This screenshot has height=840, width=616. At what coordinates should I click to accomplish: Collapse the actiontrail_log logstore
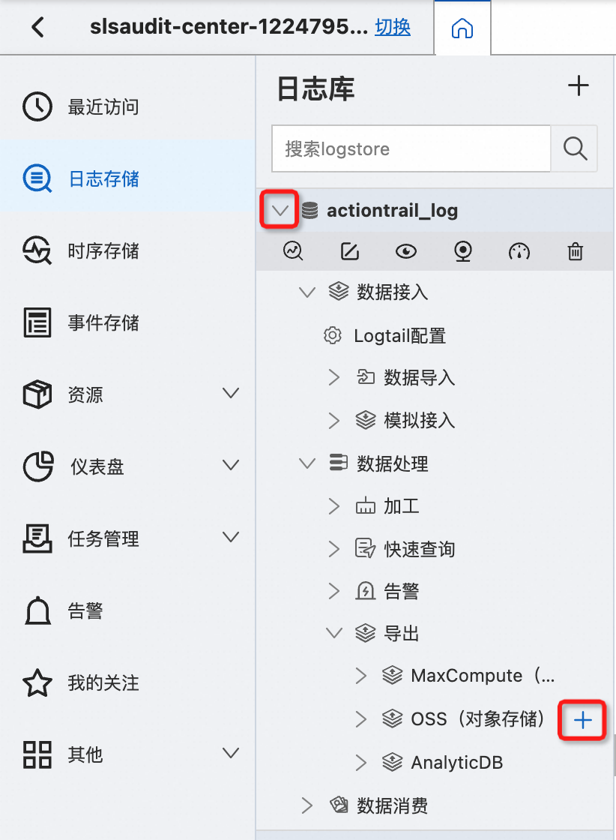280,210
